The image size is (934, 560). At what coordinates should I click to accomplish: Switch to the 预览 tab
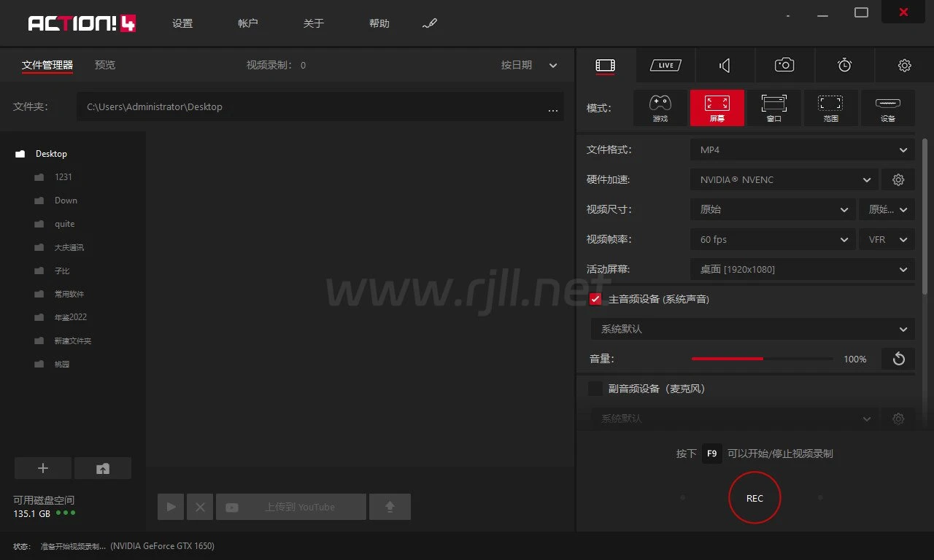(105, 65)
